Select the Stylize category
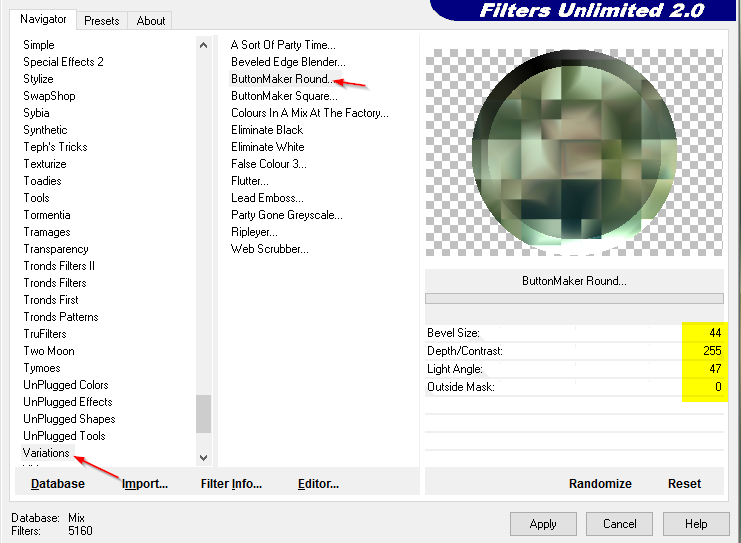 (38, 79)
